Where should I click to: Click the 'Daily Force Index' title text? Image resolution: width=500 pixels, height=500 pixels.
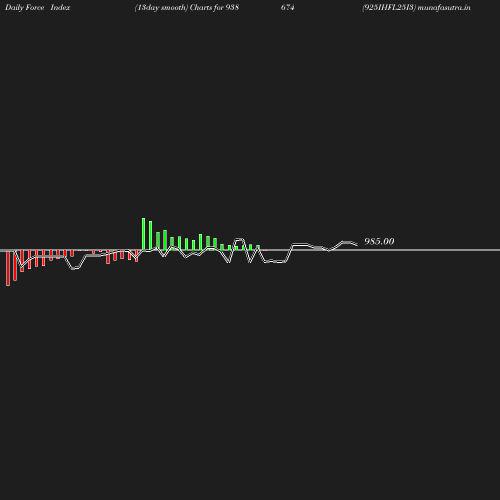(x=38, y=7)
